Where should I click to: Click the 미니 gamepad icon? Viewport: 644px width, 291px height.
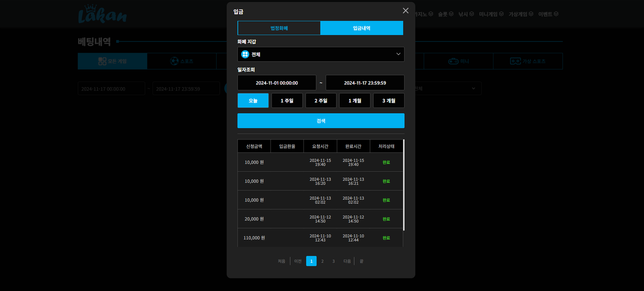[x=453, y=61]
